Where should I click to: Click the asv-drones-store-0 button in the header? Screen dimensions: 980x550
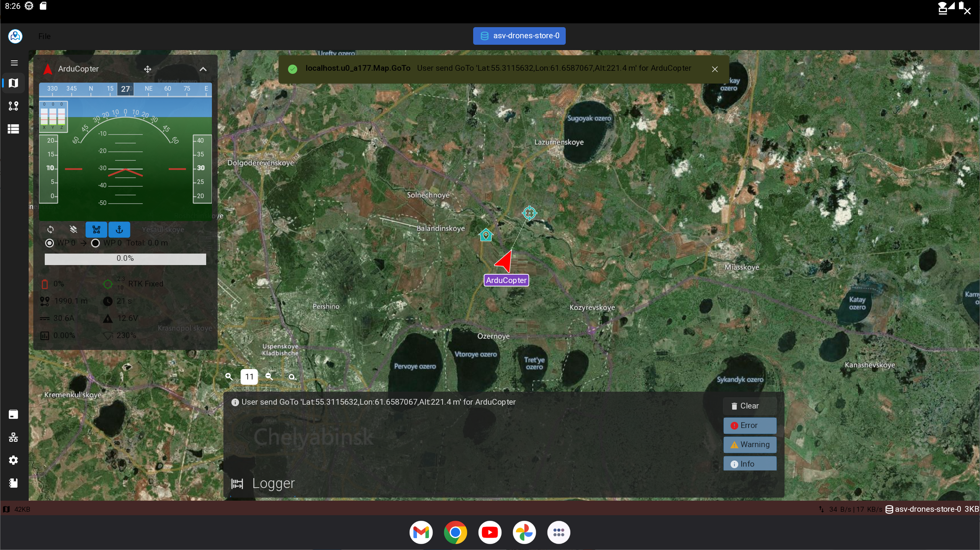click(519, 36)
